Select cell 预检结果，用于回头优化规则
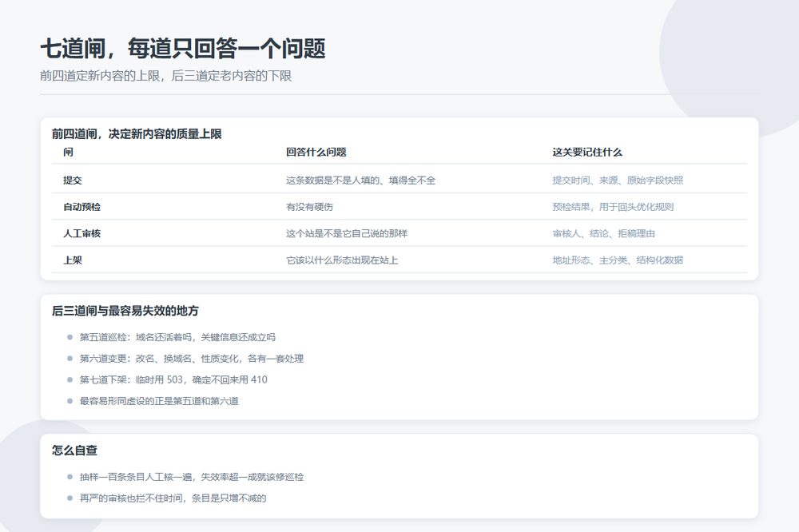The image size is (799, 532). pos(613,206)
